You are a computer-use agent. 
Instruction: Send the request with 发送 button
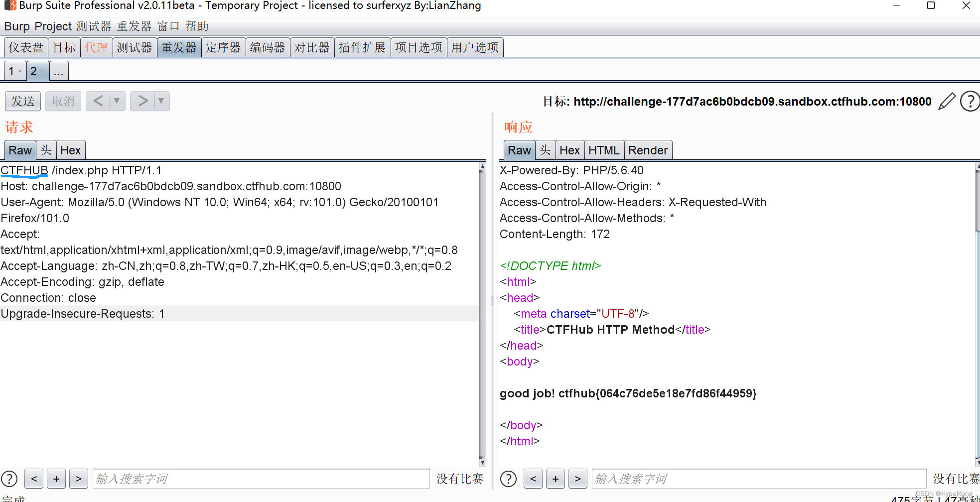[x=23, y=101]
